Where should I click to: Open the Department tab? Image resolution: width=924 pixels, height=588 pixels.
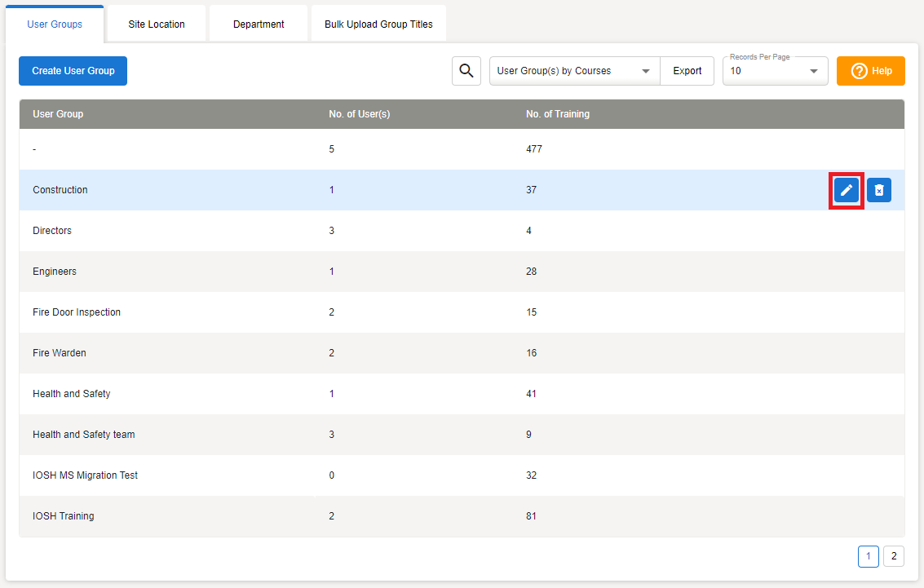pos(259,24)
